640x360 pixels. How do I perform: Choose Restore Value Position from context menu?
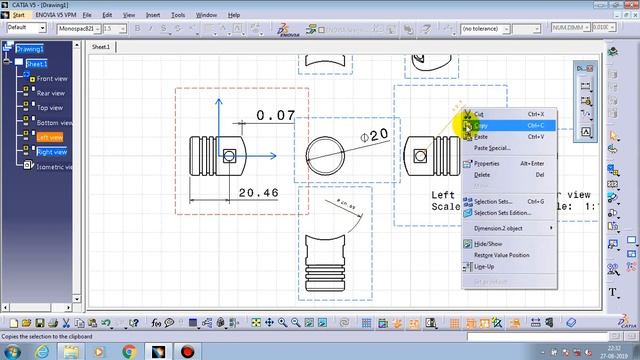tap(509, 255)
